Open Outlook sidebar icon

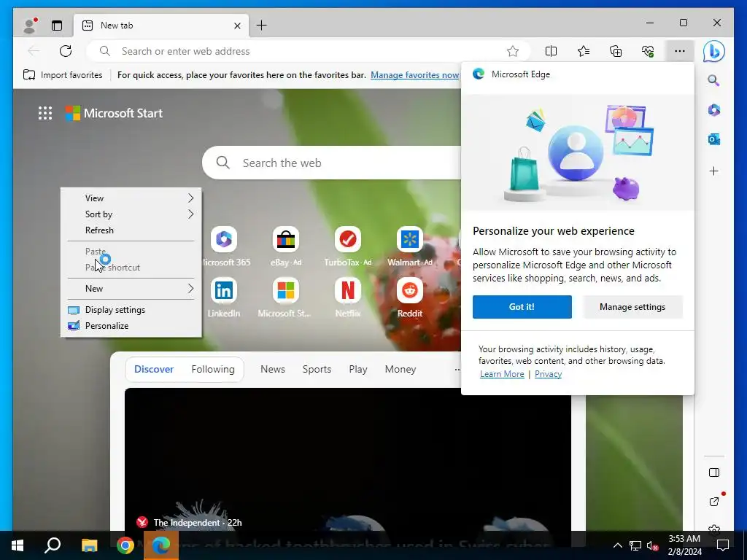tap(713, 139)
